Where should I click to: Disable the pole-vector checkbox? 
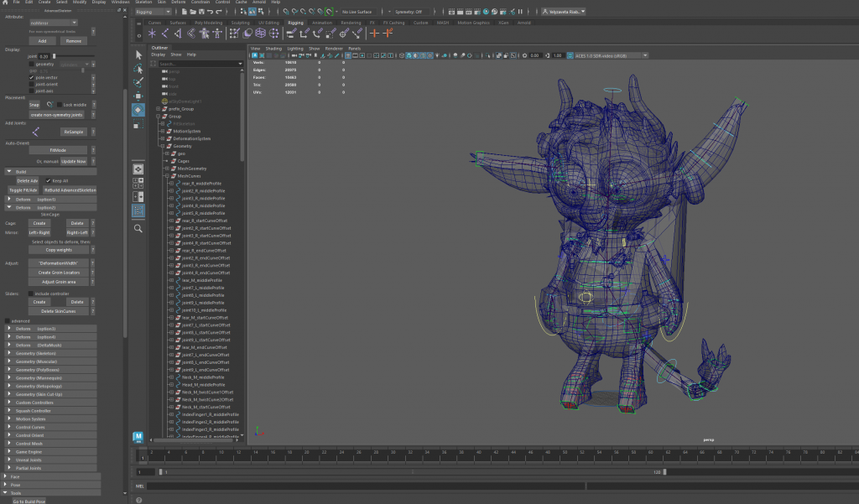pos(31,77)
